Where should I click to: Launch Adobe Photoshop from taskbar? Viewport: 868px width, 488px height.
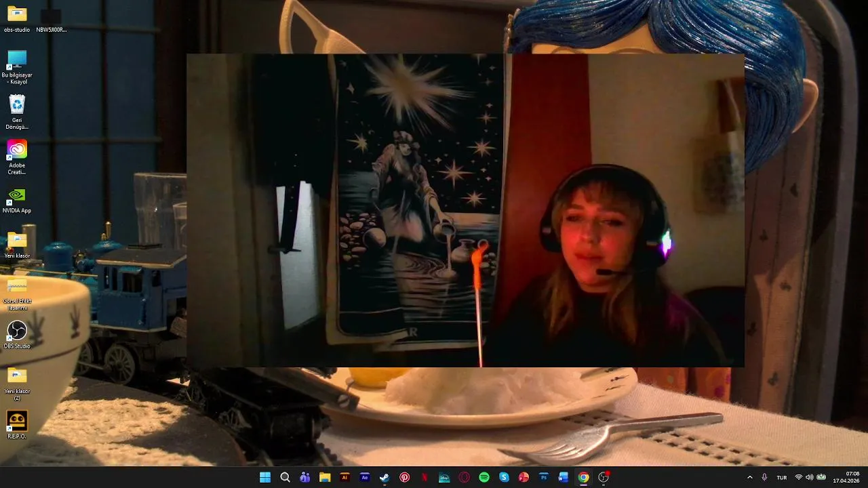544,477
